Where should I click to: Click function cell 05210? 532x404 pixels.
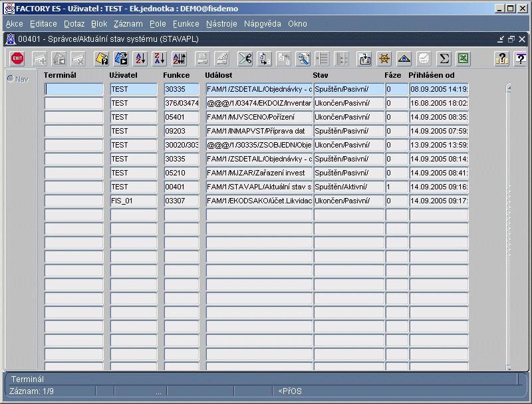click(x=182, y=173)
